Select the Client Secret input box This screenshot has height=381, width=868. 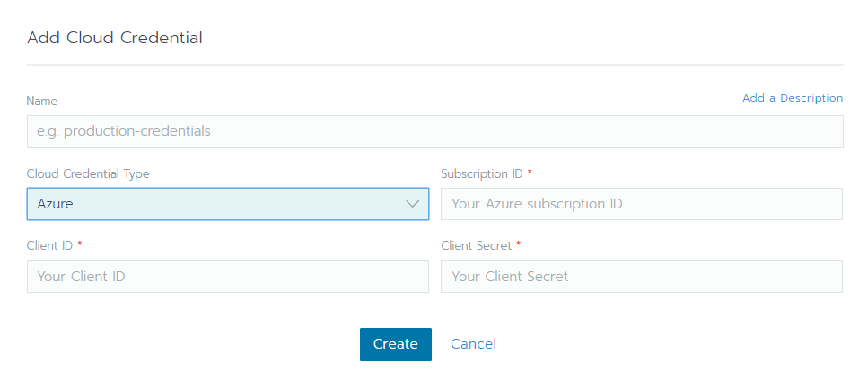click(x=641, y=277)
